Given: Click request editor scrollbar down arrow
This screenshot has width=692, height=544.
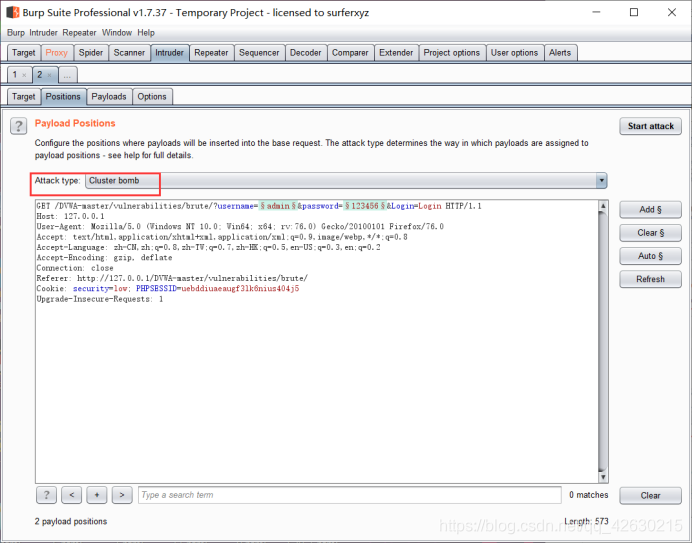Looking at the screenshot, I should point(603,477).
